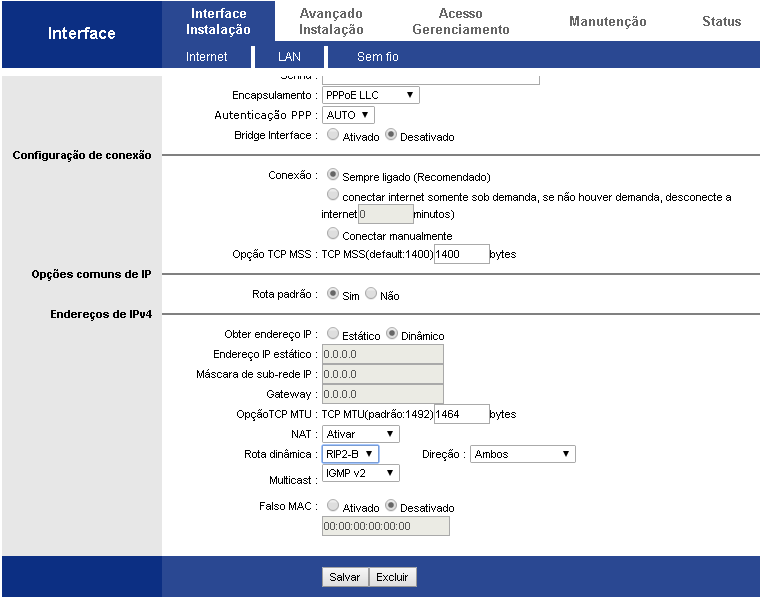The width and height of the screenshot is (760, 597).
Task: Expand the Direção Ambos dropdown
Action: (x=522, y=454)
